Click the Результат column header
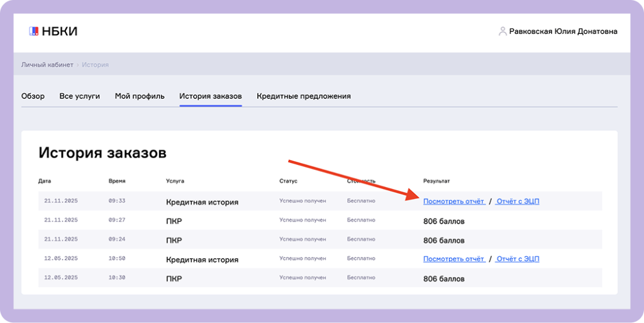Viewport: 644px width, 323px height. pos(436,181)
